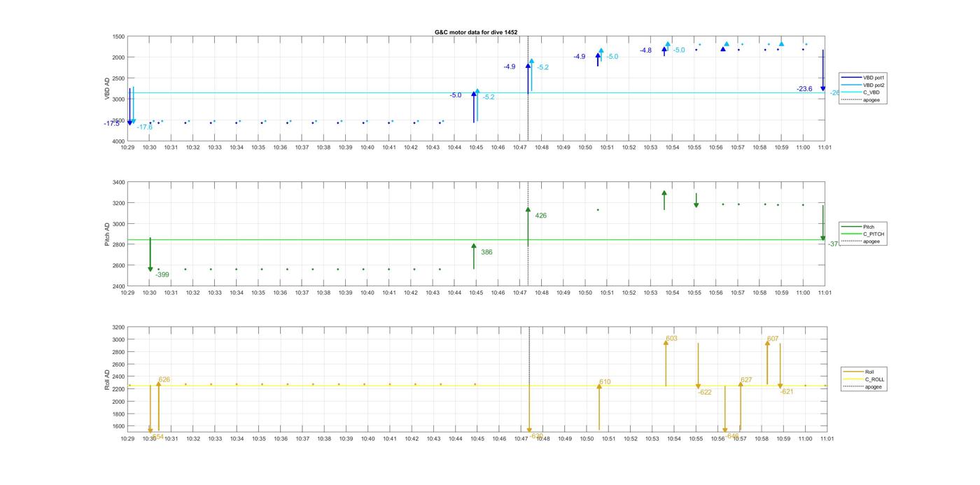This screenshot has width=980, height=485.
Task: Click the "1500" tick on the VBD axis
Action: [118, 36]
